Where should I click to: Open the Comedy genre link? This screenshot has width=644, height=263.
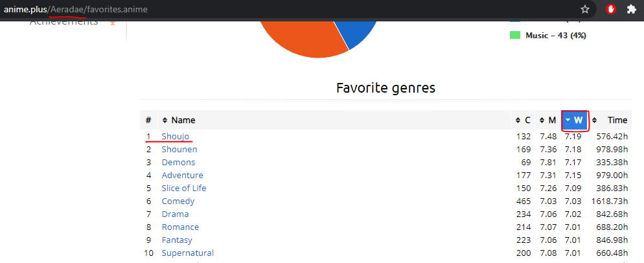(x=178, y=201)
